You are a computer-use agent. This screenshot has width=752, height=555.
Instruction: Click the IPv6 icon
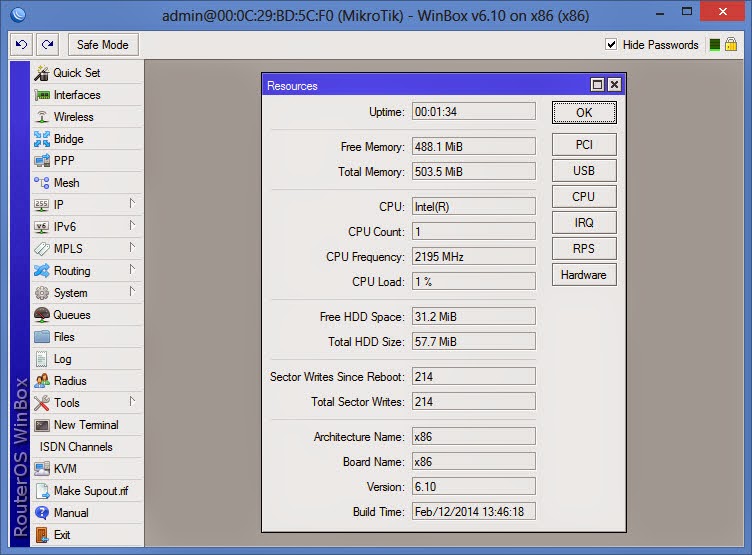coord(42,227)
